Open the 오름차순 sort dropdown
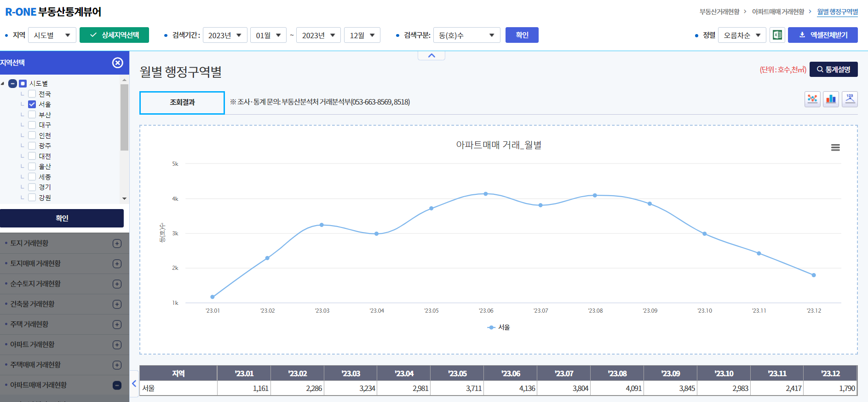 click(742, 35)
